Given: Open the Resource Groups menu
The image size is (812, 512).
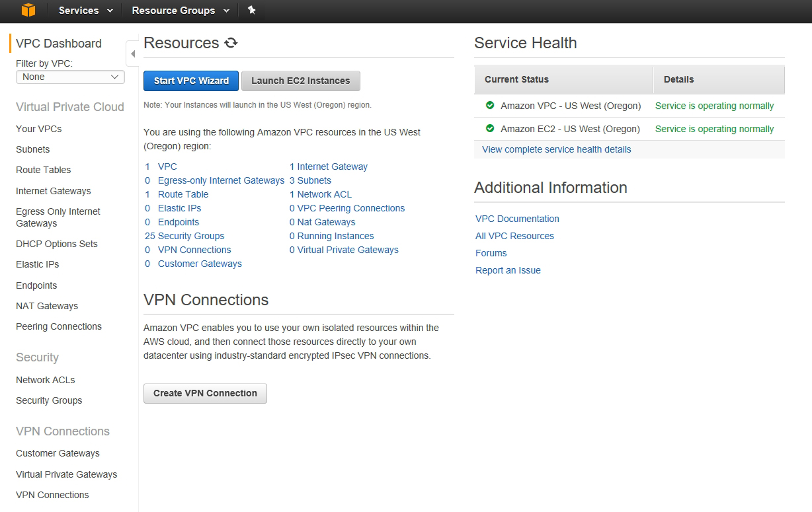Looking at the screenshot, I should [181, 11].
